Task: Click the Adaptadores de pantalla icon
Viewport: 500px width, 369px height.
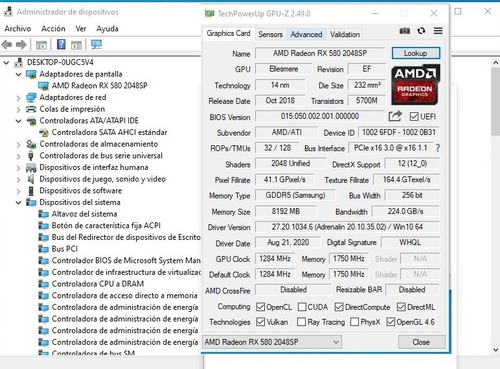Action: (x=31, y=74)
